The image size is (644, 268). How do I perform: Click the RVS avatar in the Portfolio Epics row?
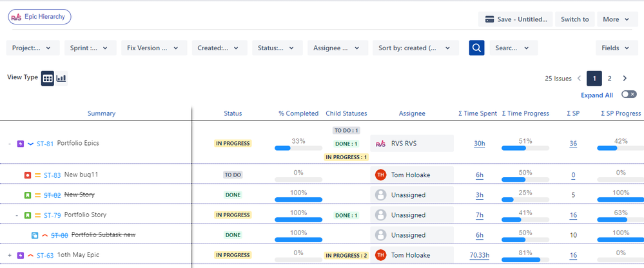coord(381,144)
